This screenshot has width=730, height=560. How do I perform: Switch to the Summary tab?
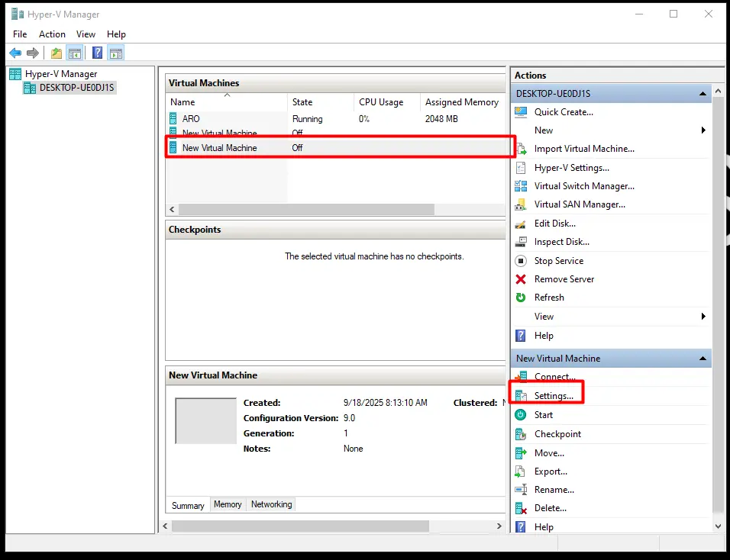click(188, 506)
